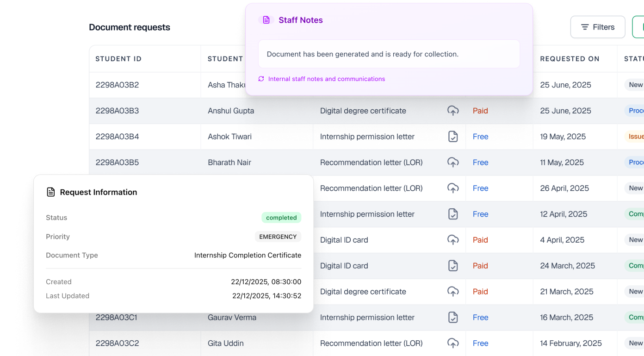Click the Free payment link in Ashok Tiwari's row
The width and height of the screenshot is (644, 356).
480,137
